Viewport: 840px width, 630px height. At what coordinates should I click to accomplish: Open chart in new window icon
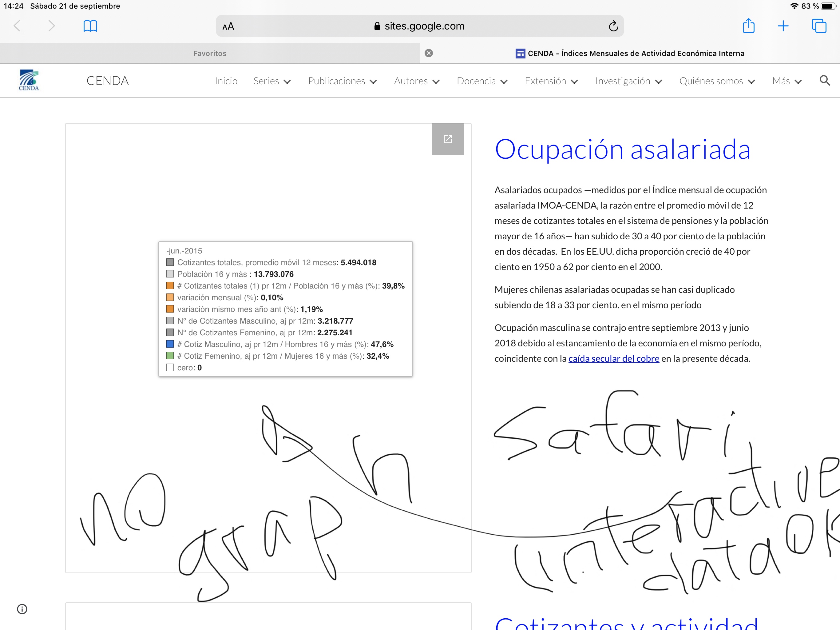[x=448, y=139]
